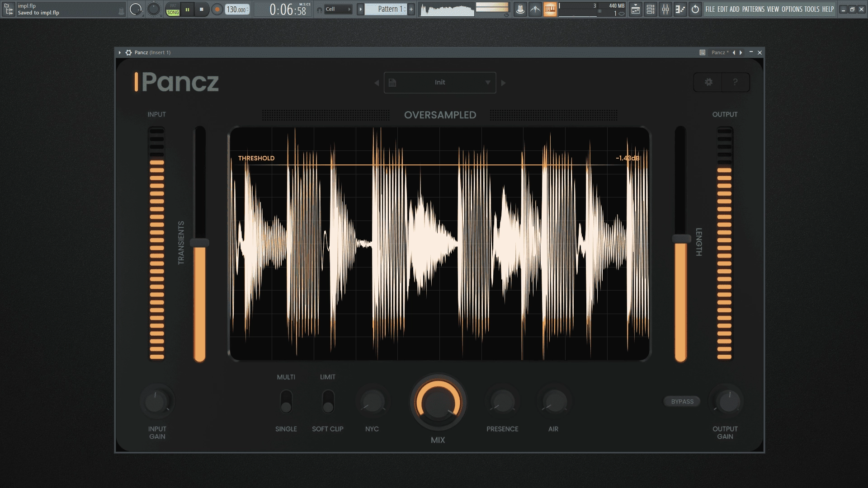The image size is (868, 488).
Task: Add new pattern with plus button
Action: [411, 9]
